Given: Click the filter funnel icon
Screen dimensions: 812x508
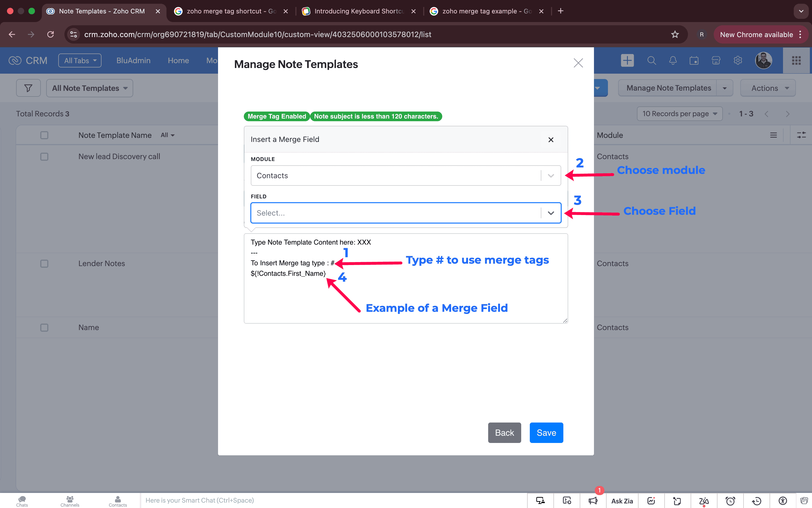Looking at the screenshot, I should point(28,88).
